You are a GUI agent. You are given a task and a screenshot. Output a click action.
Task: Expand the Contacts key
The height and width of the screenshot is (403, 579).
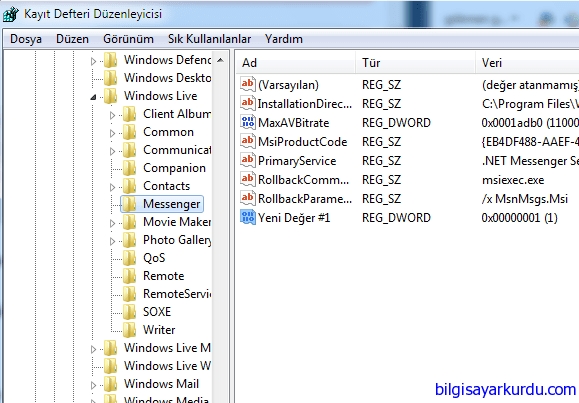coord(113,187)
